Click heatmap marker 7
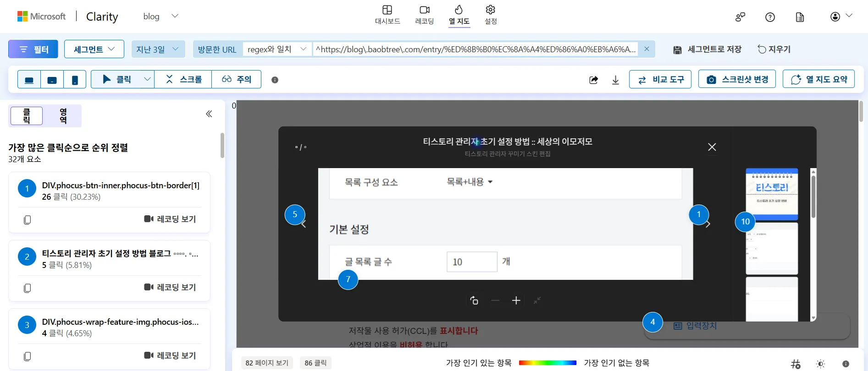Screen dimensions: 868x371 [348, 279]
